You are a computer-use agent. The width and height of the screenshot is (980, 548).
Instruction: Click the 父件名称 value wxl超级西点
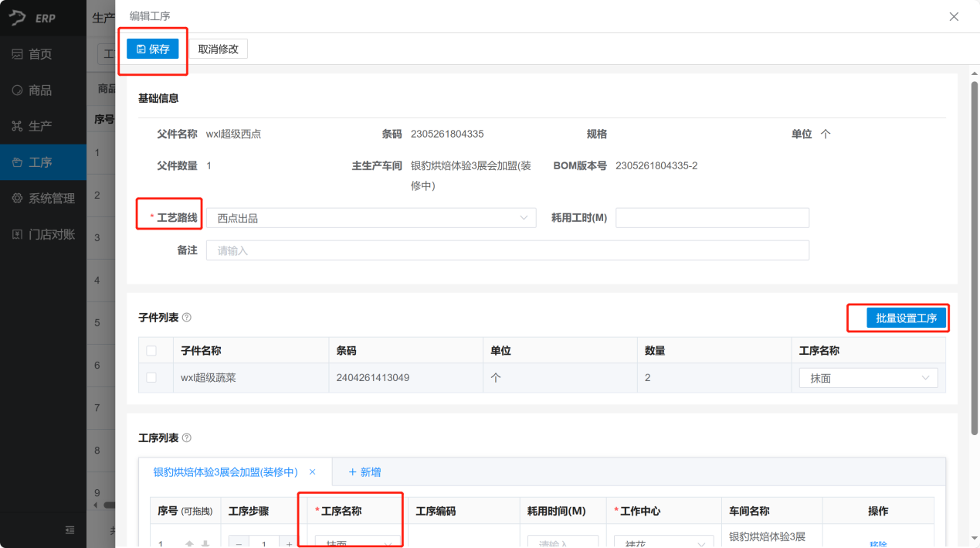pos(233,134)
